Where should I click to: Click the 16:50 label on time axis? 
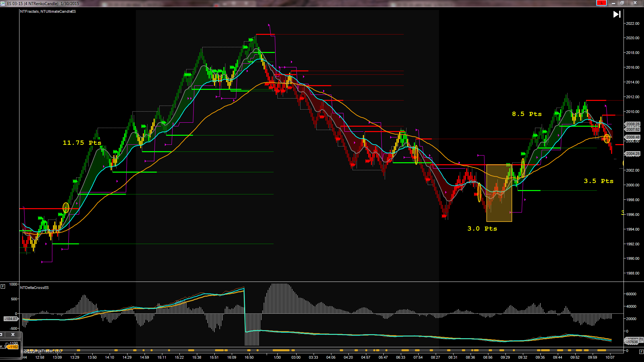pyautogui.click(x=249, y=357)
